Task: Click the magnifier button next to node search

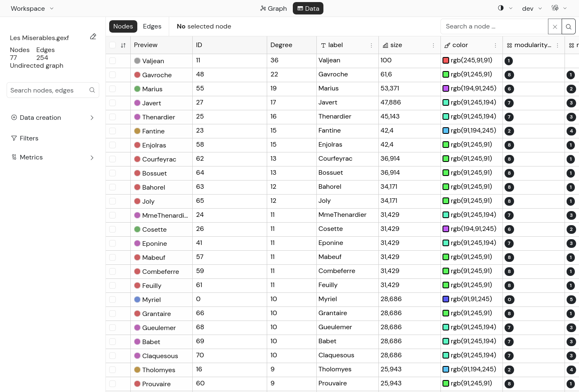Action: pos(569,26)
